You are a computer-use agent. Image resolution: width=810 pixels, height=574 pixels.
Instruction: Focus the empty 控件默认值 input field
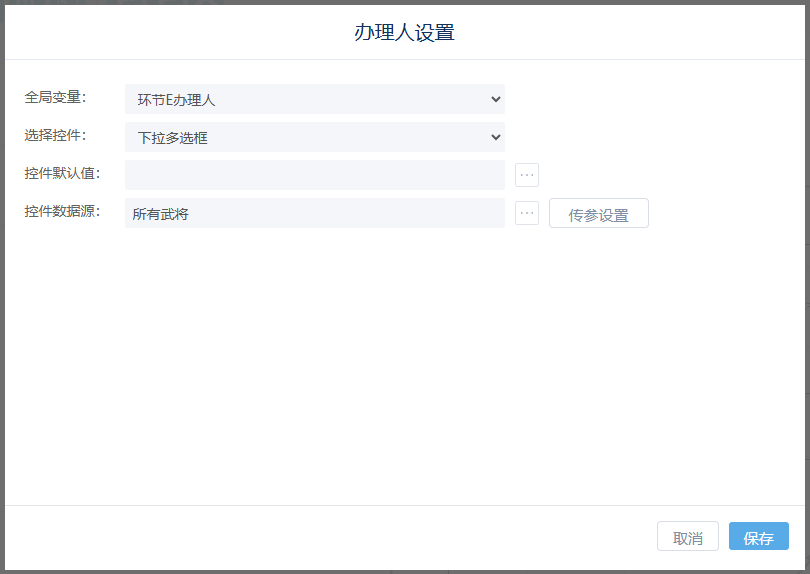[314, 175]
